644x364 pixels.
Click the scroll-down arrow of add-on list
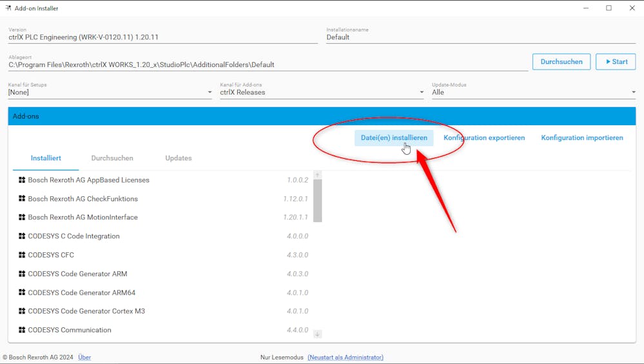point(317,334)
